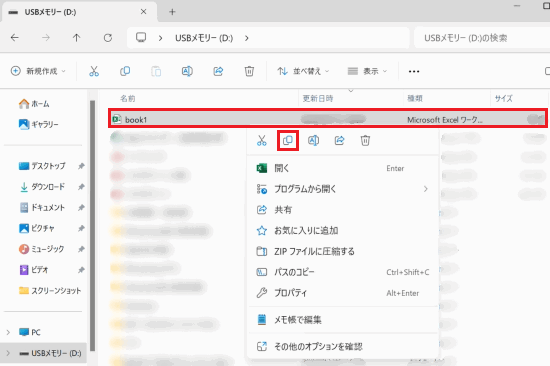Close the USBメモリー (D:) tab
This screenshot has height=366, width=550.
tap(143, 12)
